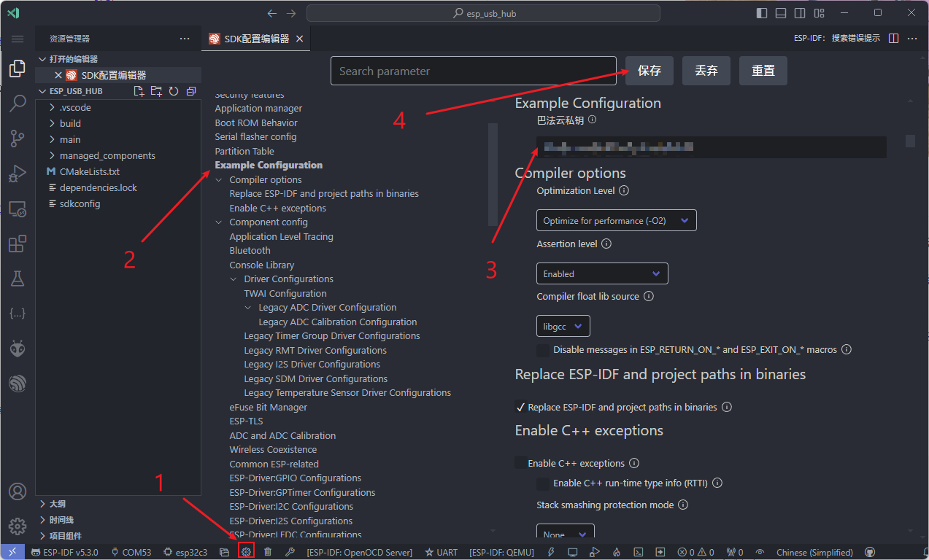Open the Accounts menu
Viewport: 929px width, 560px height.
[x=18, y=491]
